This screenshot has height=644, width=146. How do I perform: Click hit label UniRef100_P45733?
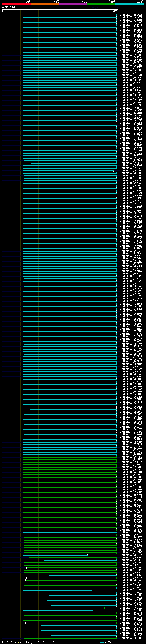(x=131, y=334)
